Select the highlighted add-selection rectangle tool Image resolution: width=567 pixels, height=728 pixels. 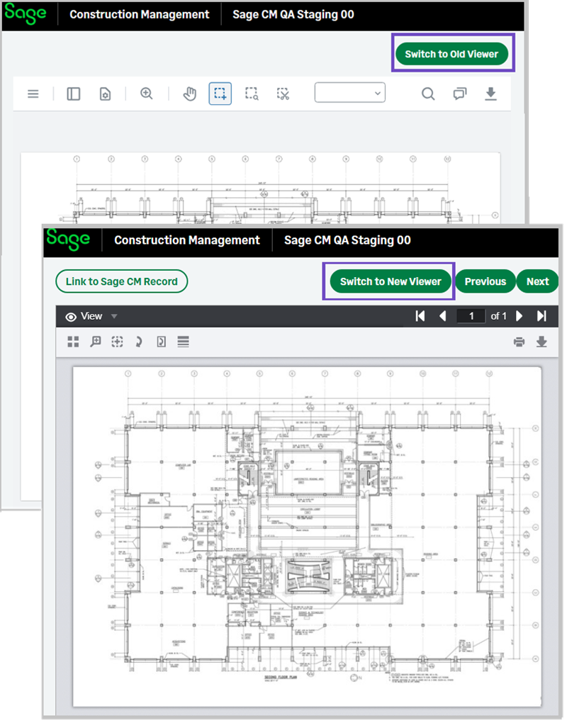[x=220, y=94]
